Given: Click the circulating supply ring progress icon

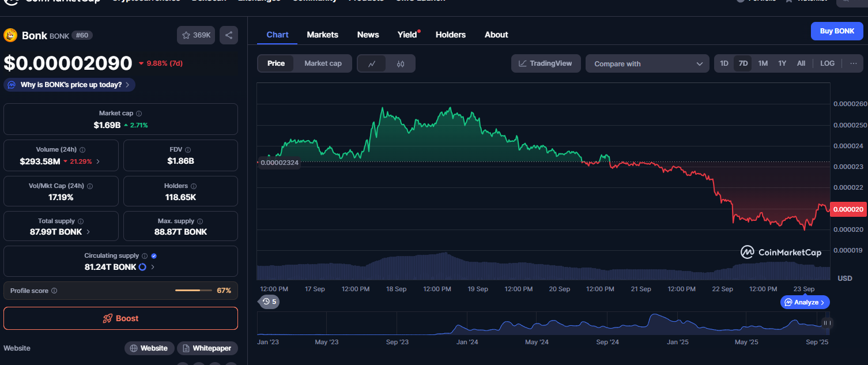Looking at the screenshot, I should click(x=142, y=267).
